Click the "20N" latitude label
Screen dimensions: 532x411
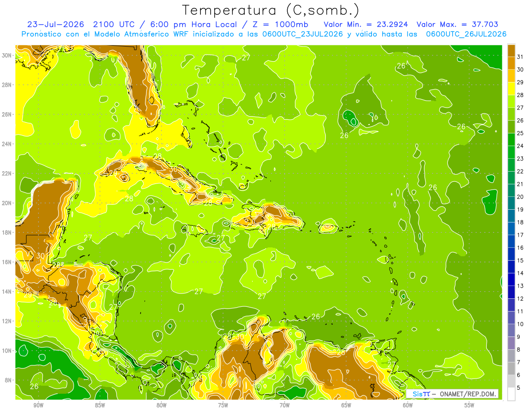click(8, 203)
